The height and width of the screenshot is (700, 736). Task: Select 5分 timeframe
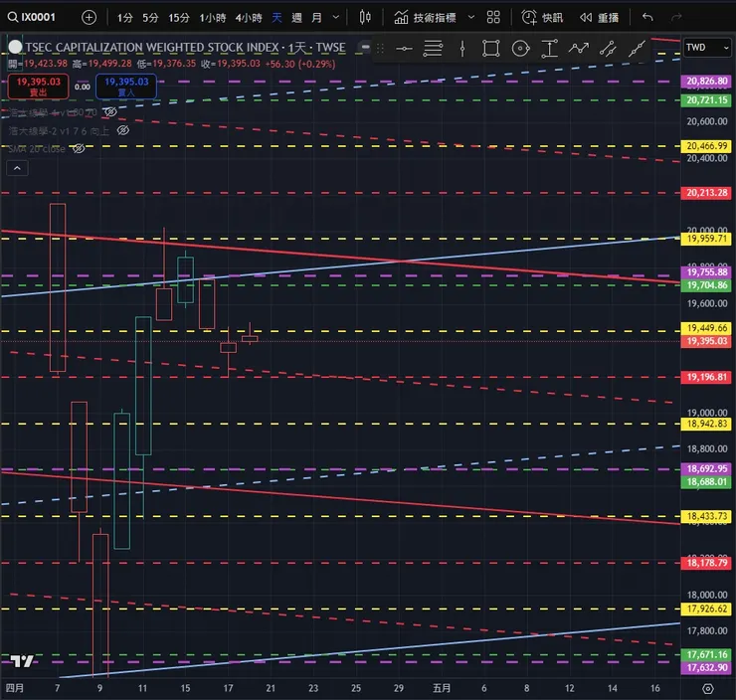[x=150, y=18]
